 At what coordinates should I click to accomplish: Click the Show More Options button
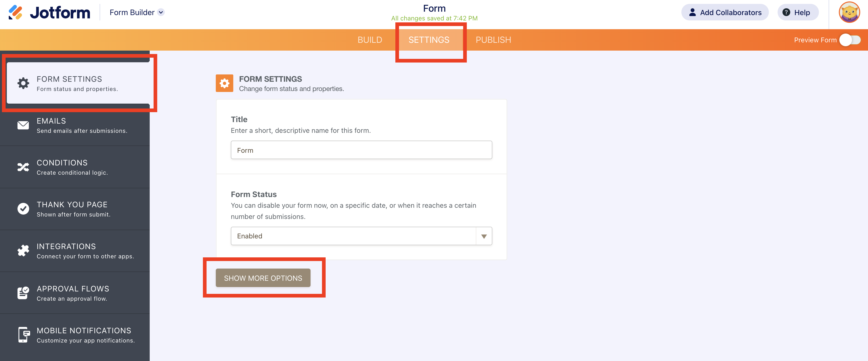[263, 278]
